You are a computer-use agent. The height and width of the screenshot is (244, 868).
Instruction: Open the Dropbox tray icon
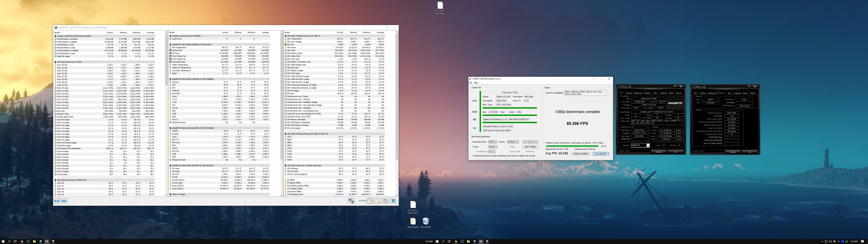coord(834,241)
